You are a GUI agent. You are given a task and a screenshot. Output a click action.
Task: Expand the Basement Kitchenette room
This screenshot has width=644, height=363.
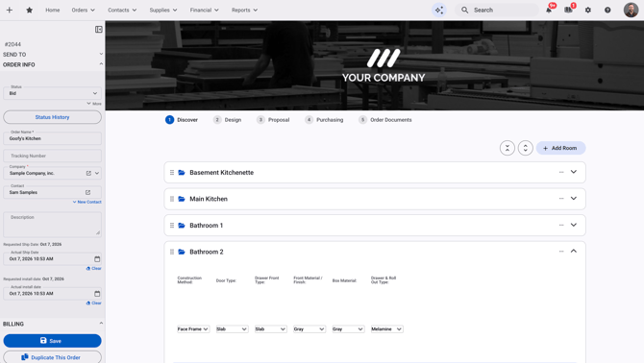(574, 172)
